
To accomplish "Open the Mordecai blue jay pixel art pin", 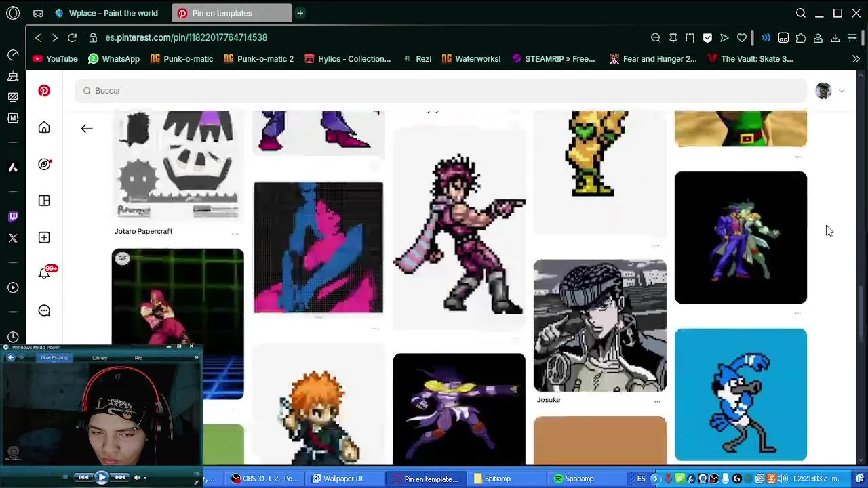I will pyautogui.click(x=741, y=394).
